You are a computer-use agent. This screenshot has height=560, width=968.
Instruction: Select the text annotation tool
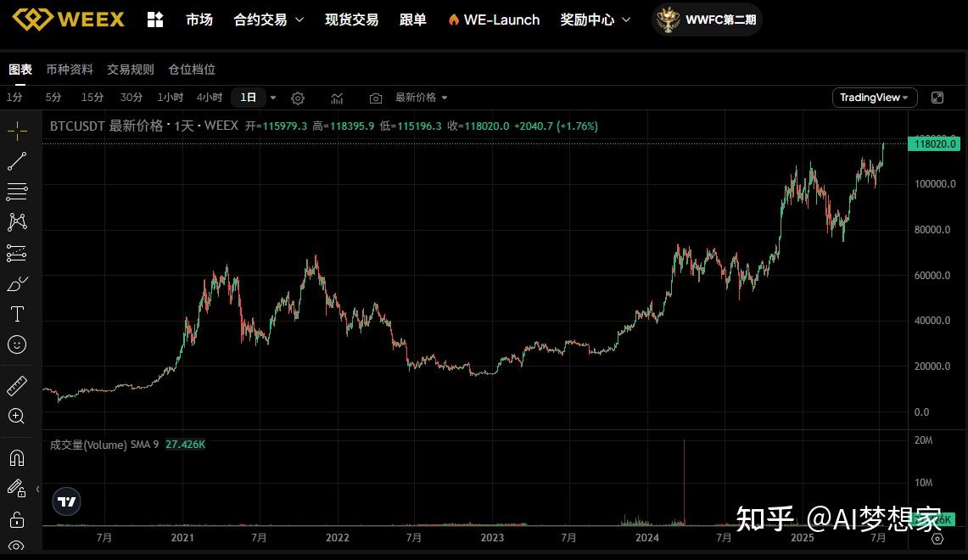pyautogui.click(x=17, y=314)
